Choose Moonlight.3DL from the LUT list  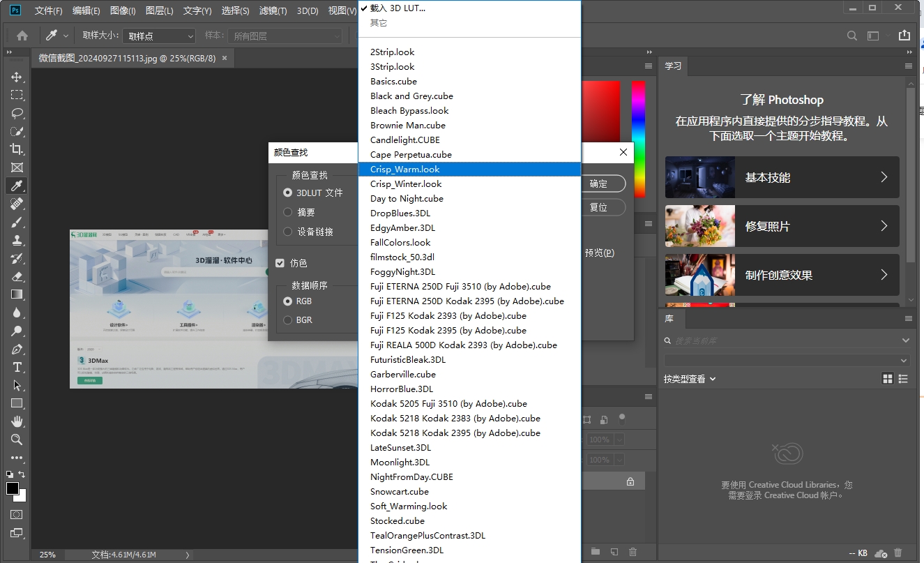[x=470, y=463]
